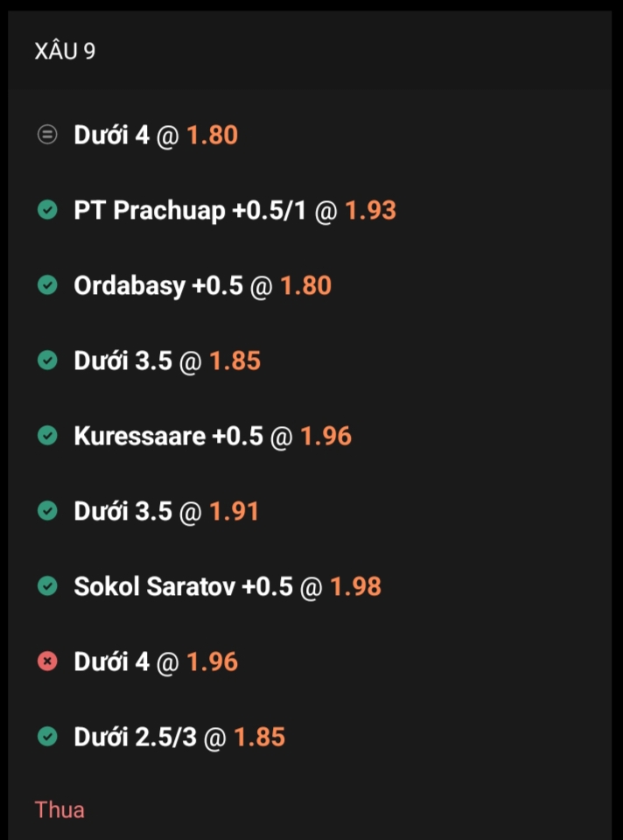This screenshot has width=623, height=840.
Task: Tap the green check icon beside Ordabasy
Action: coord(47,286)
